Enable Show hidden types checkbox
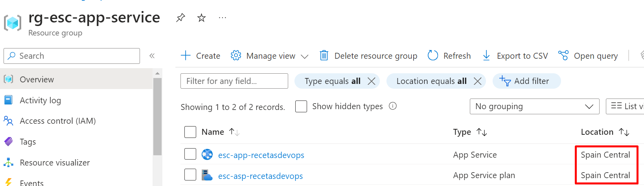Viewport: 644px width, 186px height. click(301, 106)
